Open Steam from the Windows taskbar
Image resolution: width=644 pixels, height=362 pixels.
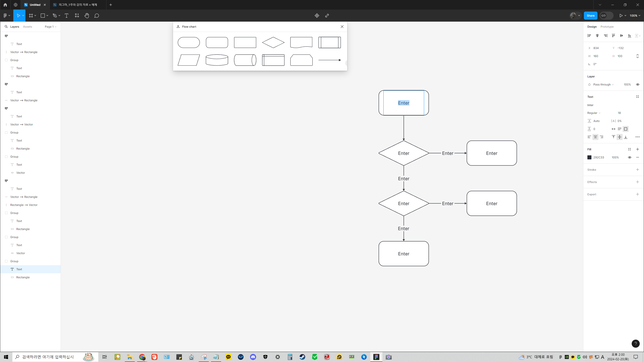point(302,357)
